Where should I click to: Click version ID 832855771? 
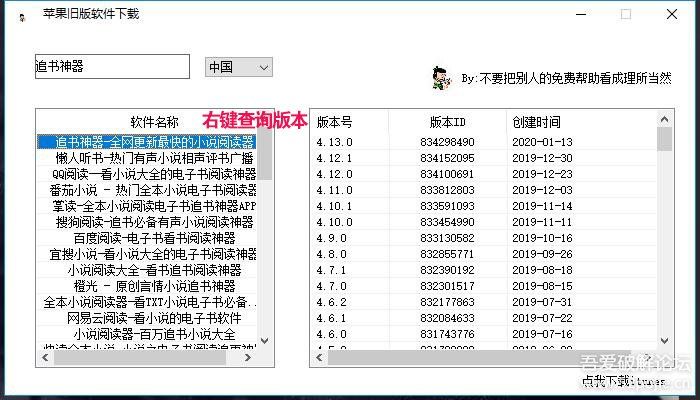click(x=447, y=254)
